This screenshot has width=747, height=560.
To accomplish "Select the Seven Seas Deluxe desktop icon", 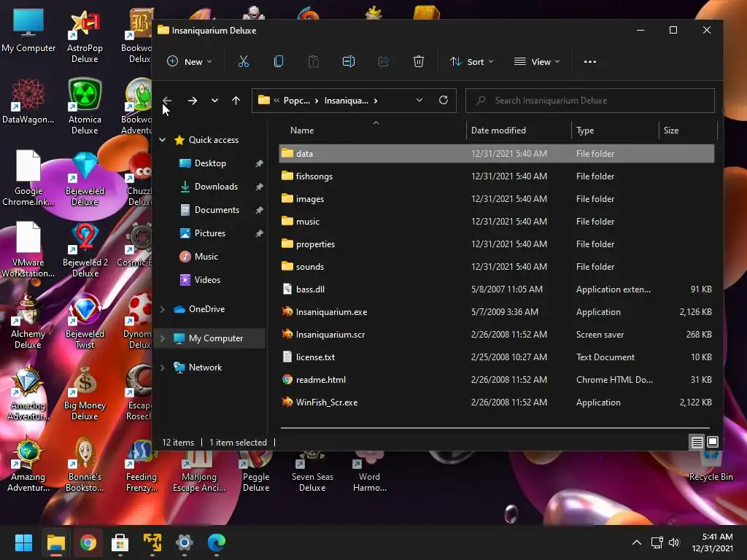I will pos(312,471).
